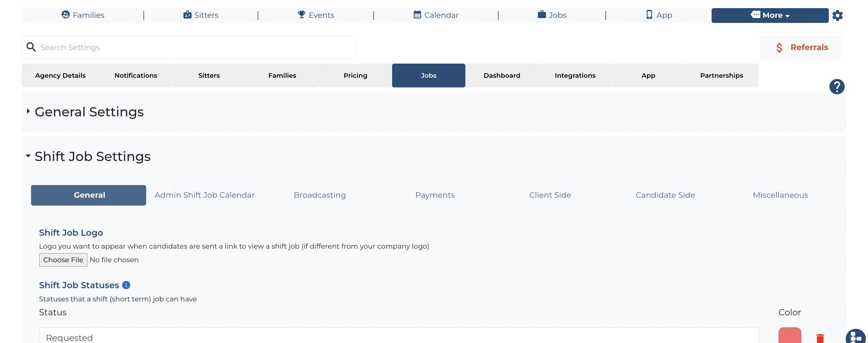This screenshot has width=868, height=343.
Task: Click the Shift Job Statuses info icon
Action: [126, 285]
